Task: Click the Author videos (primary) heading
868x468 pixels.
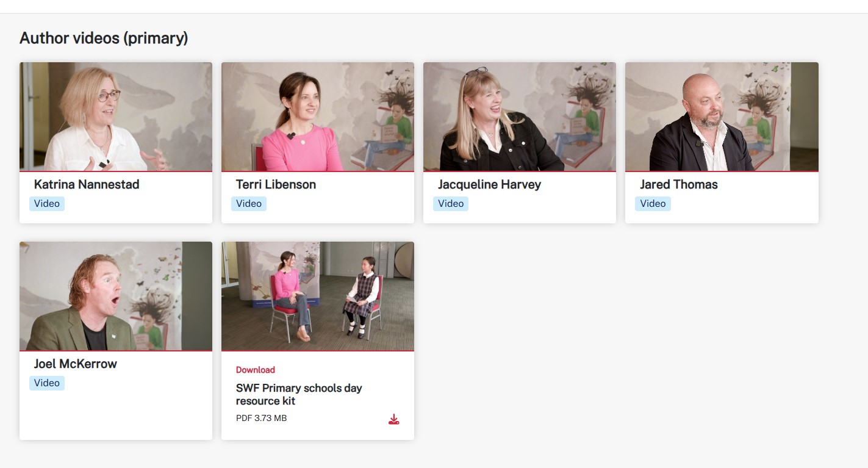Action: point(104,38)
